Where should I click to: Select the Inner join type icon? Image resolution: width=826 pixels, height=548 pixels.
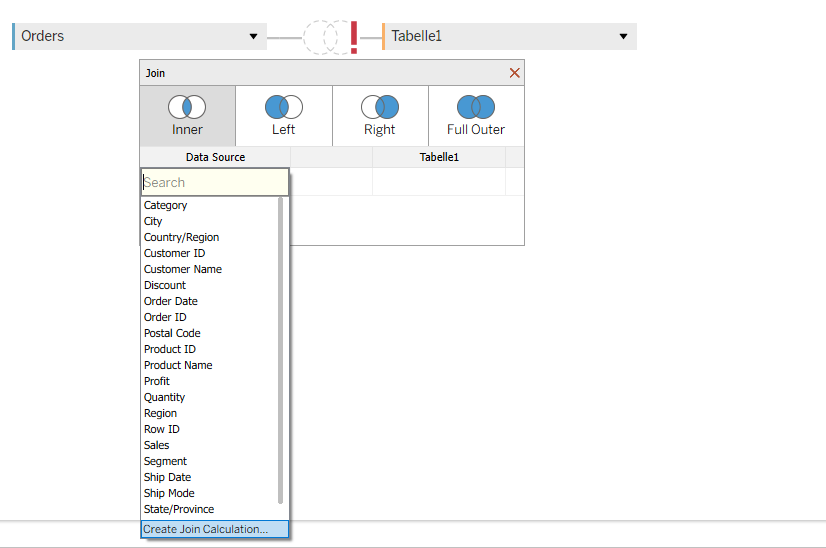187,107
